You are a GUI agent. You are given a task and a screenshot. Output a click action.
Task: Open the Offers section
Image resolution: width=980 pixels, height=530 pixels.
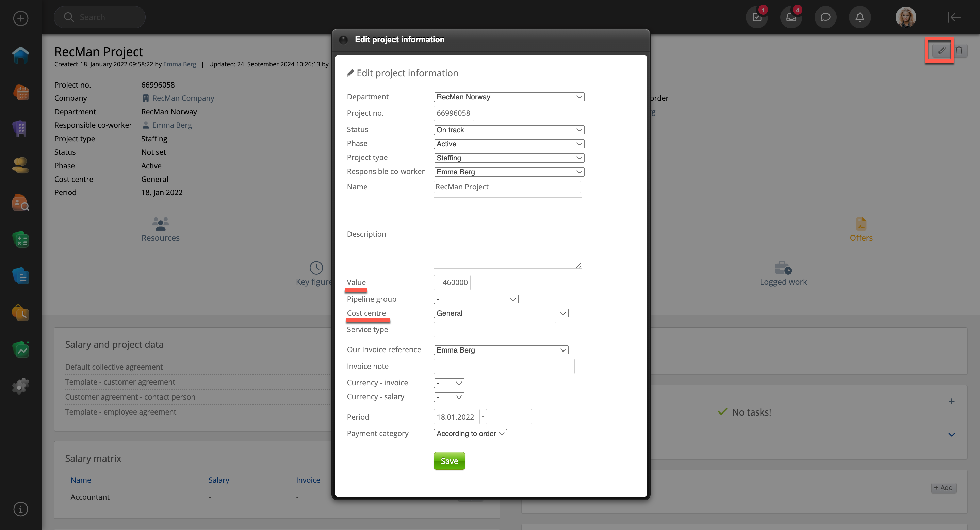[x=861, y=230]
